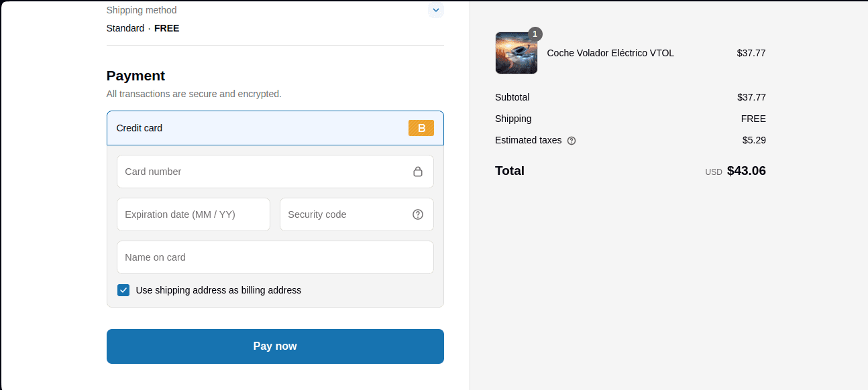Click the Payment section heading

click(135, 76)
